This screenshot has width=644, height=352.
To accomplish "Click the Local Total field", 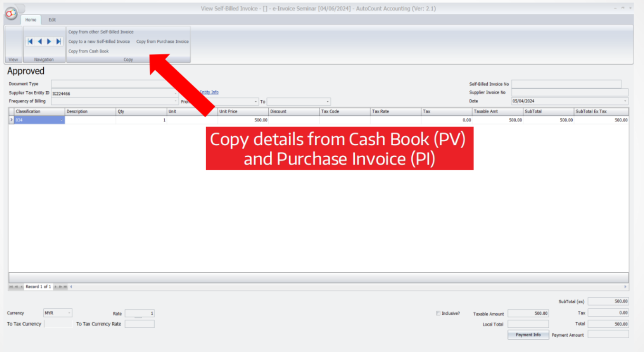I will pyautogui.click(x=528, y=324).
